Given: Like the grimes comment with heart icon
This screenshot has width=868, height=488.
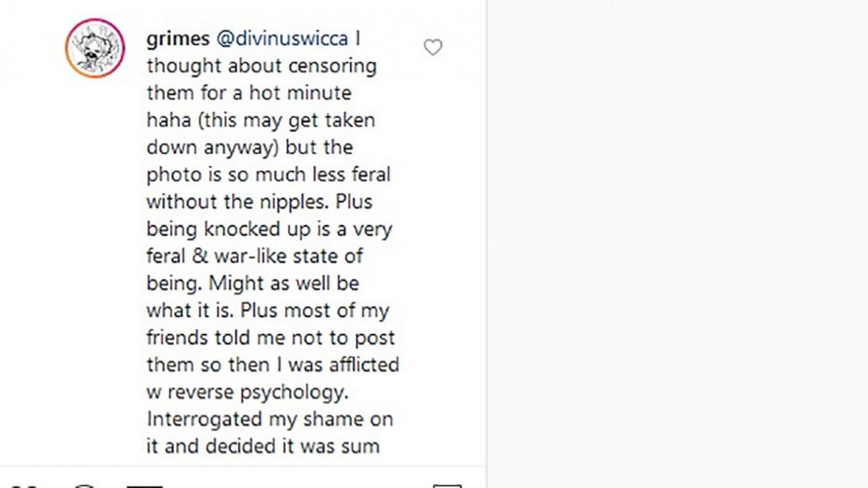Looking at the screenshot, I should 433,47.
